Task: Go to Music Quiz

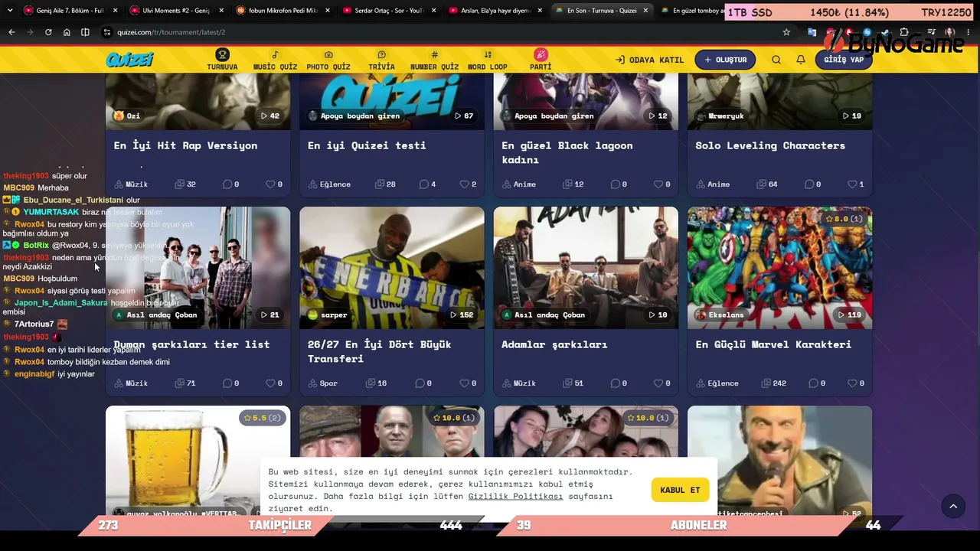Action: click(275, 60)
